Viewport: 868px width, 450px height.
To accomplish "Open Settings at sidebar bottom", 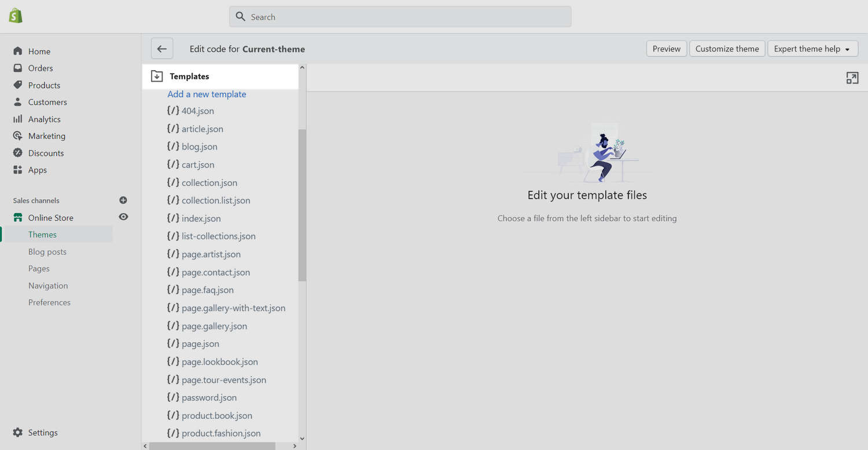I will coord(43,433).
